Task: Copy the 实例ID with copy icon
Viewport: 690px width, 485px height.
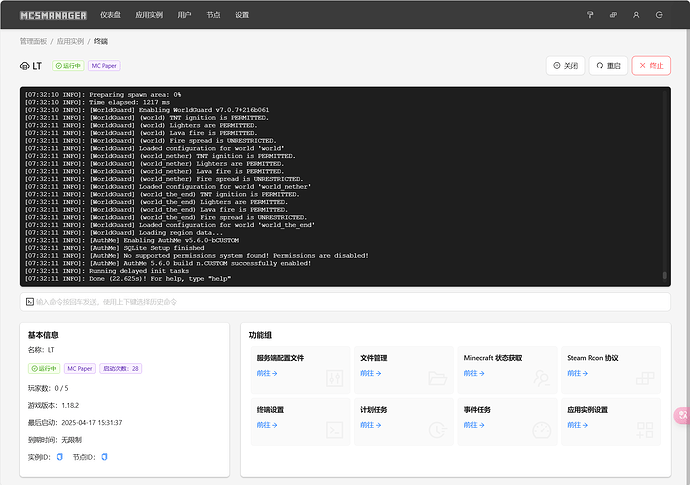Action: pyautogui.click(x=60, y=457)
